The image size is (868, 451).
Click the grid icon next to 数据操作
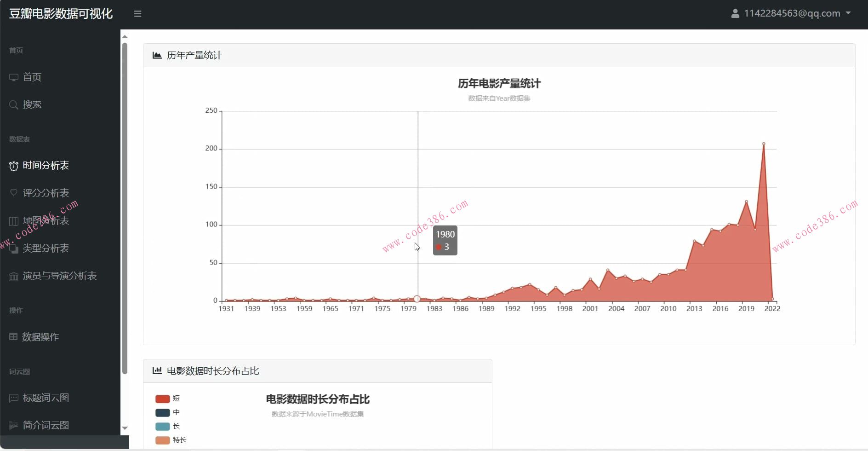coord(14,336)
